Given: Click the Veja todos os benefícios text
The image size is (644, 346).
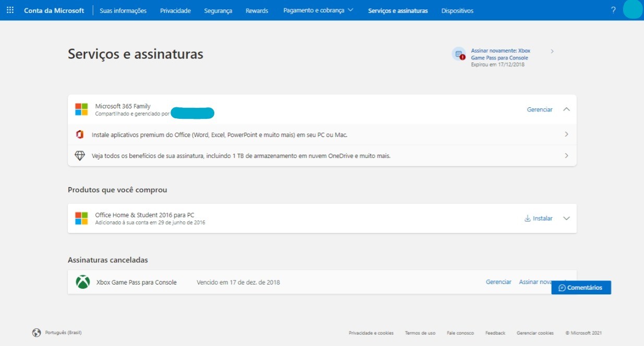Looking at the screenshot, I should (x=241, y=156).
